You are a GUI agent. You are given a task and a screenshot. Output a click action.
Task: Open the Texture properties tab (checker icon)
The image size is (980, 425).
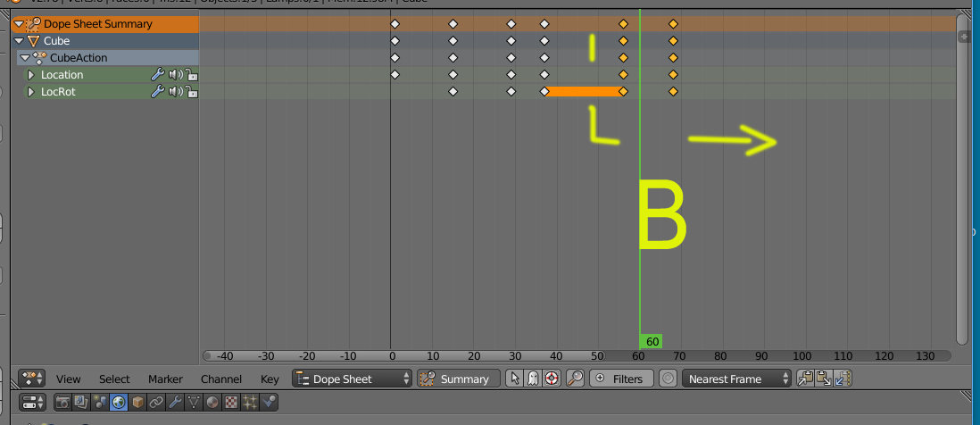pos(231,402)
